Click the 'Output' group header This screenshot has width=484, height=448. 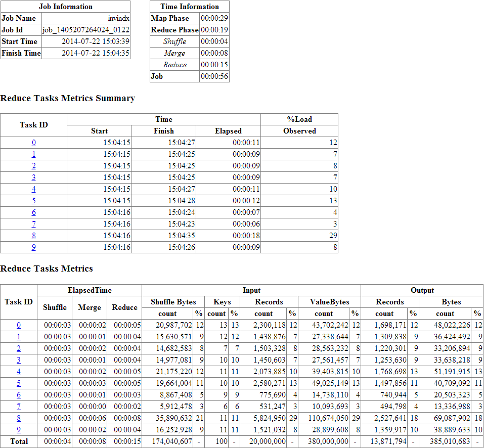coord(422,290)
